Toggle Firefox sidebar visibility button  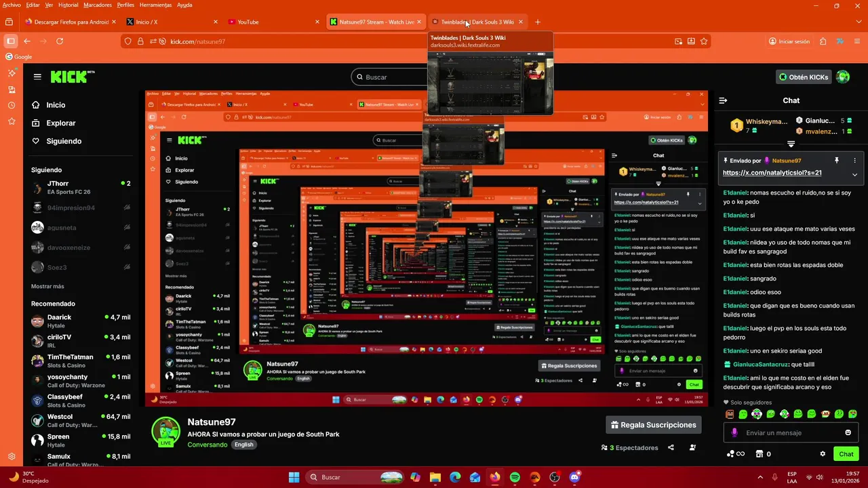pyautogui.click(x=11, y=41)
